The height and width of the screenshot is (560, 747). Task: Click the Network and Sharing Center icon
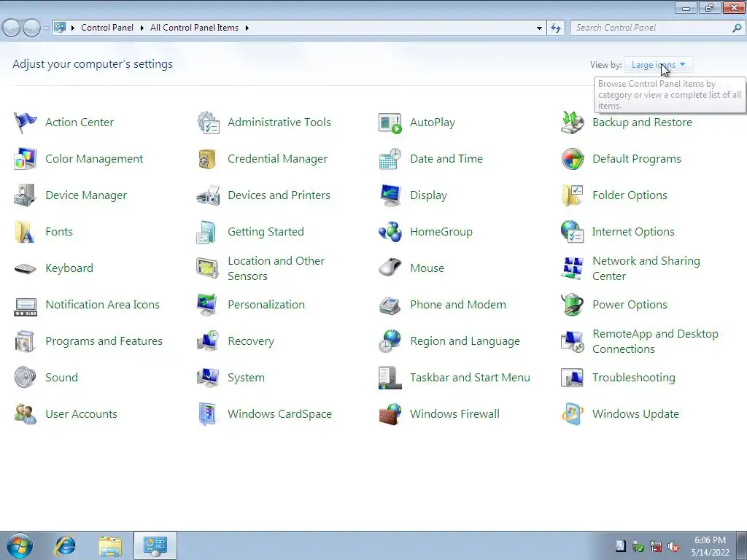coord(573,268)
